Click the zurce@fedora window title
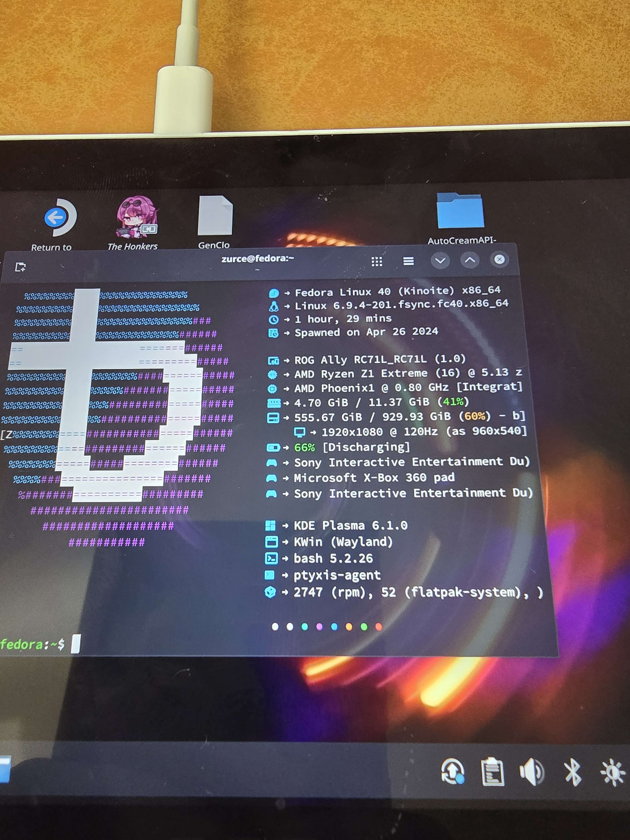630x840 pixels. click(x=257, y=259)
